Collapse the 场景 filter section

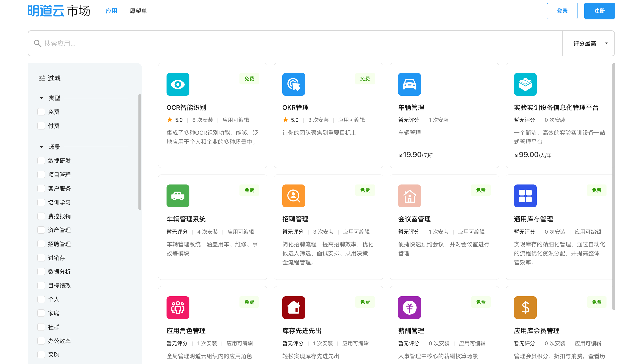click(41, 147)
